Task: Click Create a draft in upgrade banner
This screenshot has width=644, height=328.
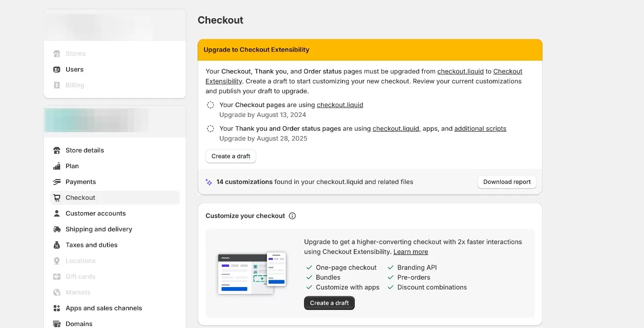Action: pyautogui.click(x=231, y=156)
